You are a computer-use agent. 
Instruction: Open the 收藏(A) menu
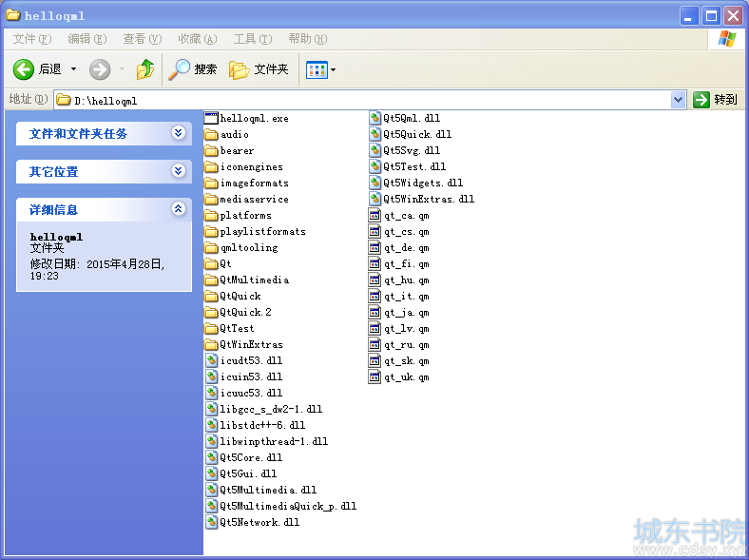click(198, 39)
